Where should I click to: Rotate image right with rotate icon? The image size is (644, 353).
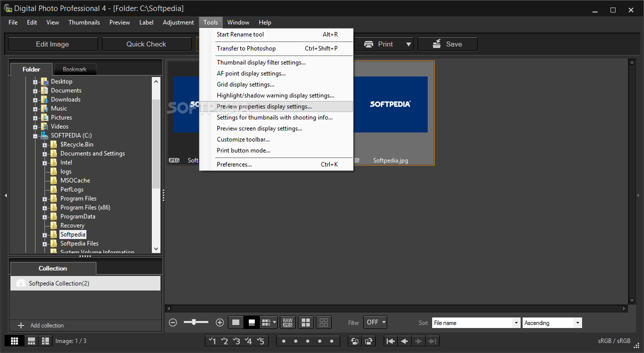(369, 341)
